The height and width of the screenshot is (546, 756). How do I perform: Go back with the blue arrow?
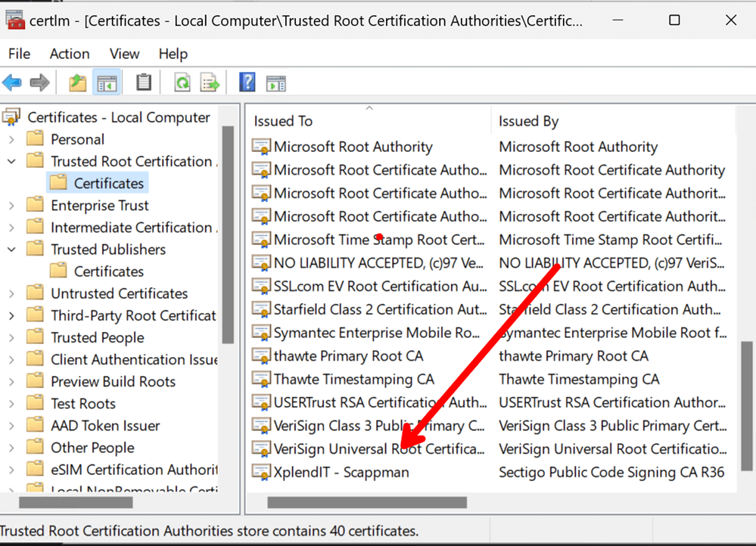(12, 83)
